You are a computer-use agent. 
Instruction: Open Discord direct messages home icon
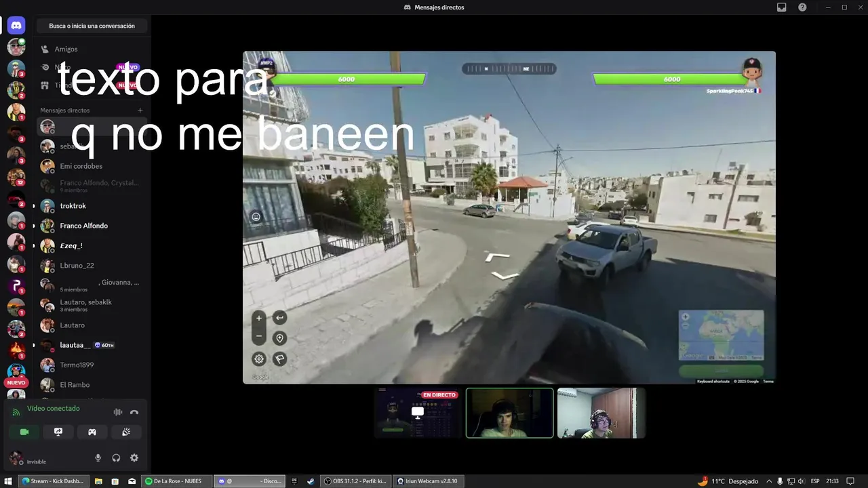[16, 26]
